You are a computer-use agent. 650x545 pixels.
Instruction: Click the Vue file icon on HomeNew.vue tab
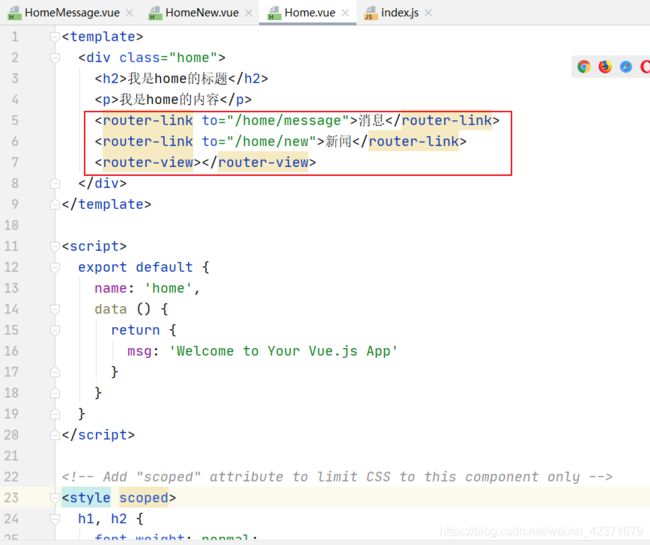(x=155, y=13)
